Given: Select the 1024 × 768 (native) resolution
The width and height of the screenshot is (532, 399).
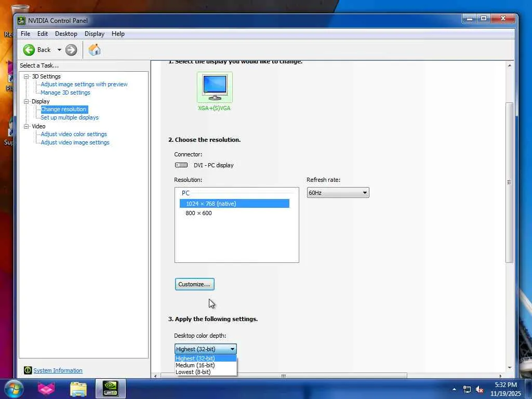Looking at the screenshot, I should (234, 204).
